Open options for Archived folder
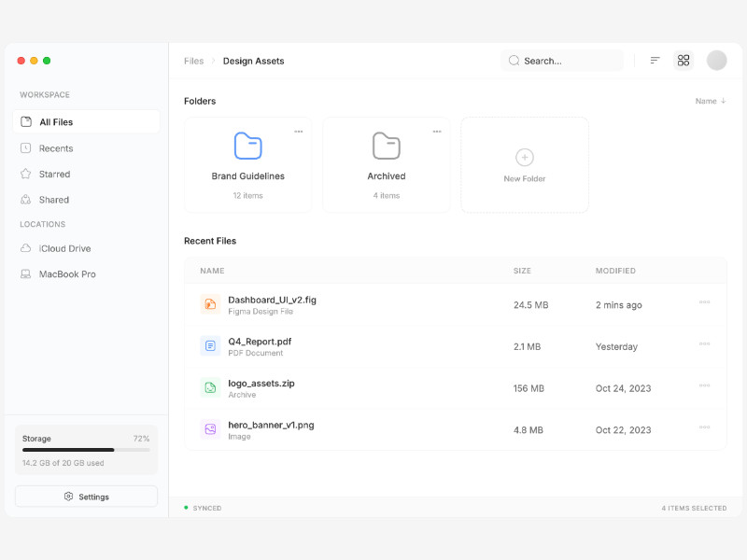This screenshot has width=747, height=560. [437, 132]
